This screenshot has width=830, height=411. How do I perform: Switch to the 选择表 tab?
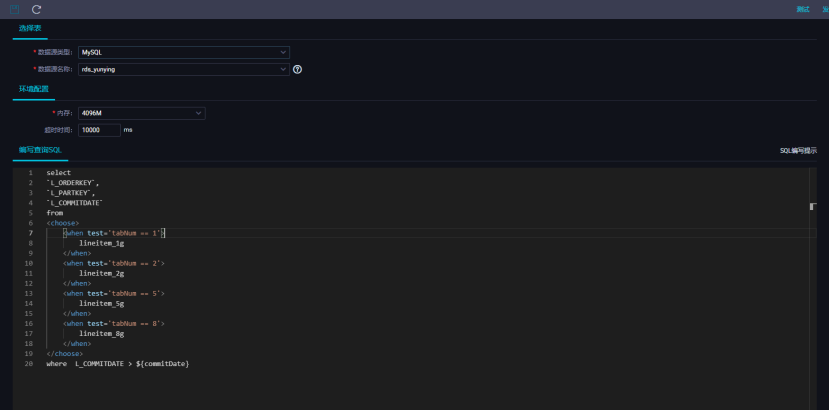(x=30, y=28)
